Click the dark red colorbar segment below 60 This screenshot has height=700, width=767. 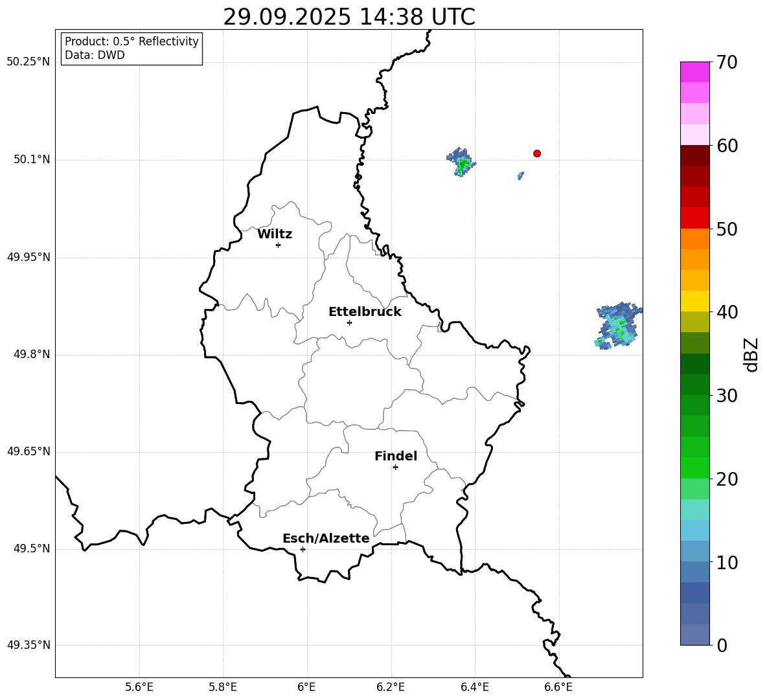(x=694, y=155)
